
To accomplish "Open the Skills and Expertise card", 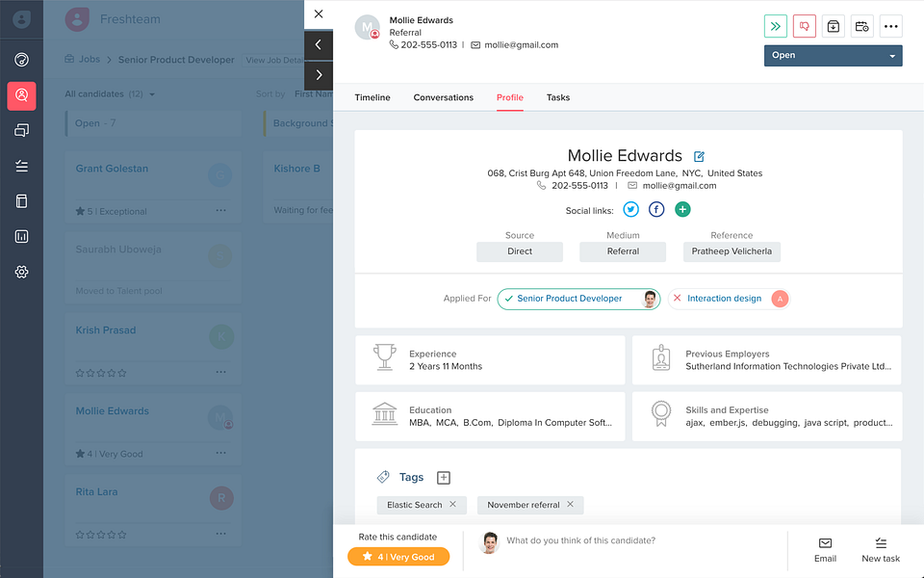I will tap(767, 416).
